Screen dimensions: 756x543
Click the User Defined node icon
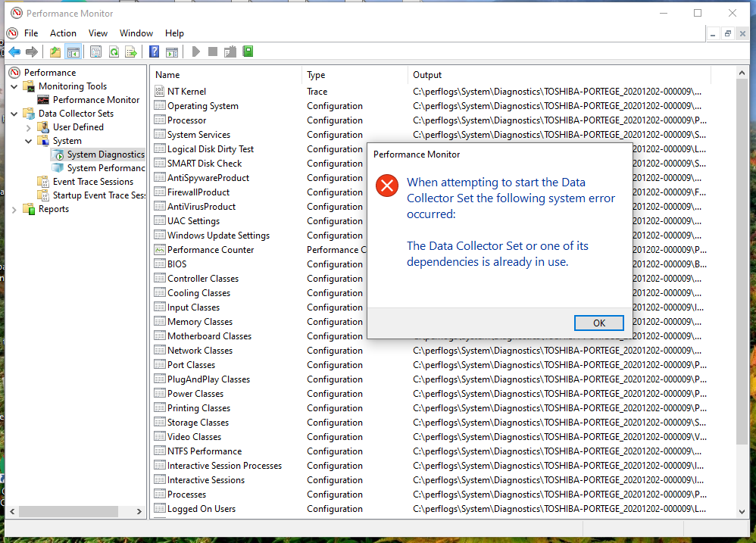[x=43, y=127]
